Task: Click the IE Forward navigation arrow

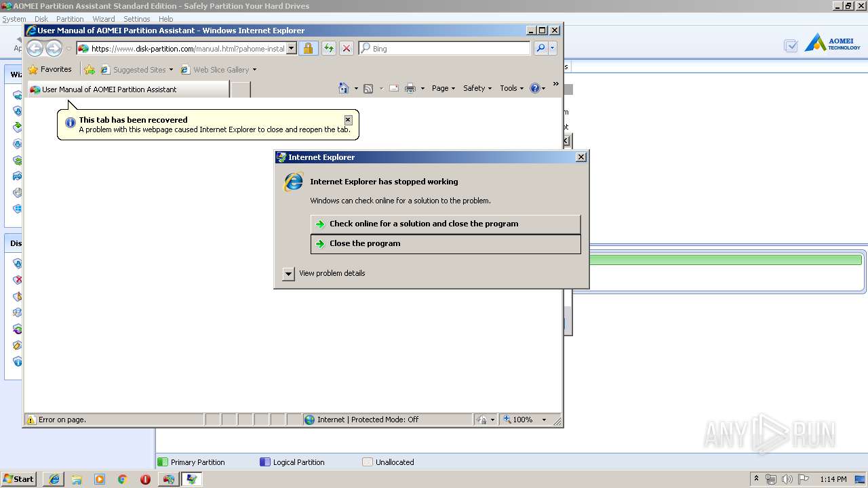Action: point(54,48)
